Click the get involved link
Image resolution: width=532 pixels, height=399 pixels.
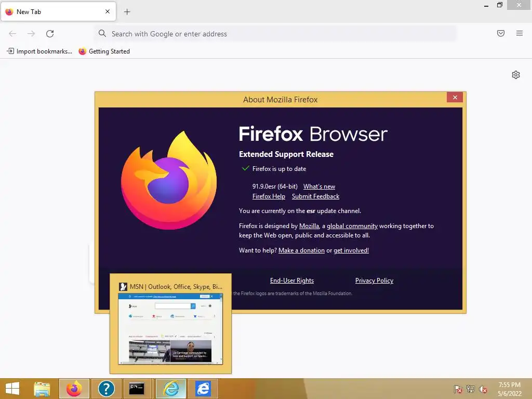[x=351, y=250]
